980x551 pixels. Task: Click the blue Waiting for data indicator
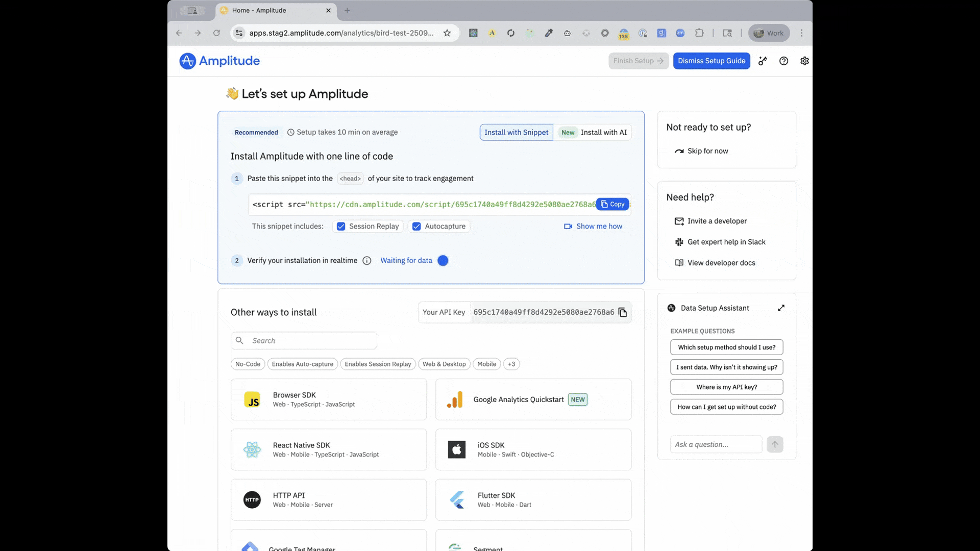(x=443, y=261)
